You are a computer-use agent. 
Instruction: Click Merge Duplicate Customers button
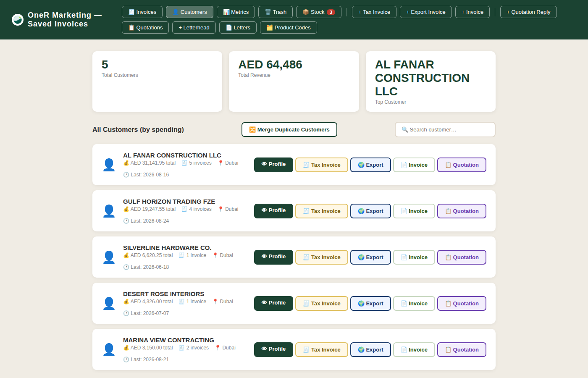click(x=289, y=130)
